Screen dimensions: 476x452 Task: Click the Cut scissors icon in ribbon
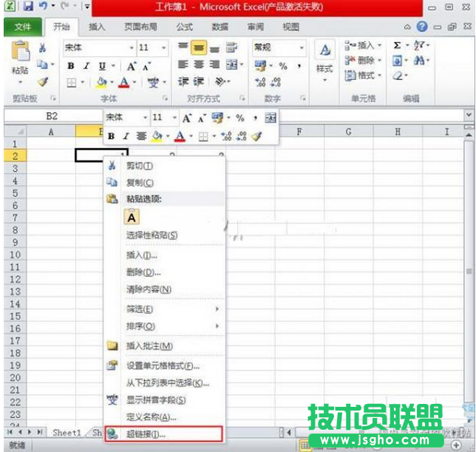coord(42,47)
